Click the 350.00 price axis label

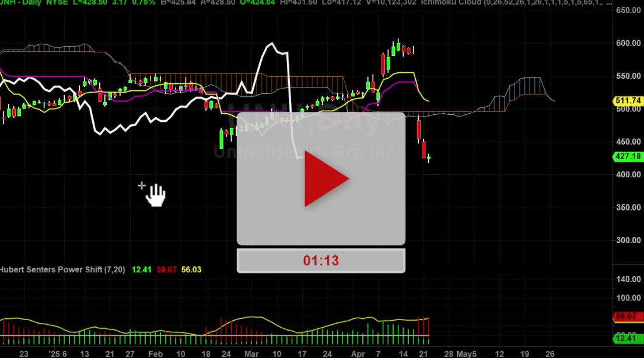point(628,208)
